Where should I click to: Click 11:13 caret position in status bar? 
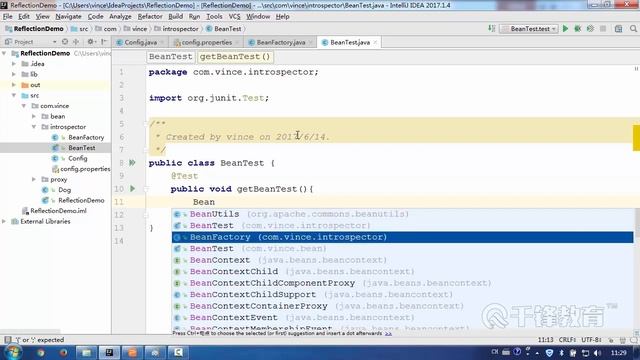545,340
